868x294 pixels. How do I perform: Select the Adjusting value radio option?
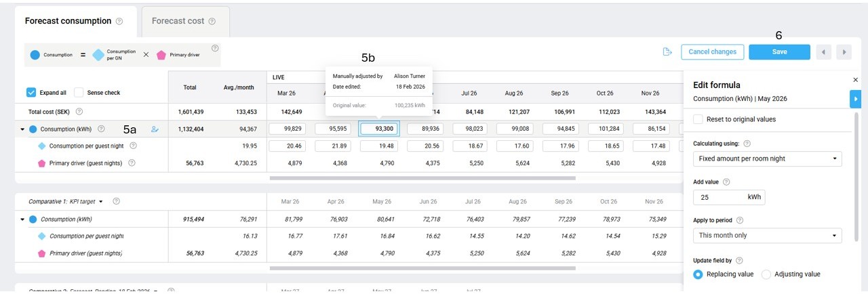[x=767, y=274]
